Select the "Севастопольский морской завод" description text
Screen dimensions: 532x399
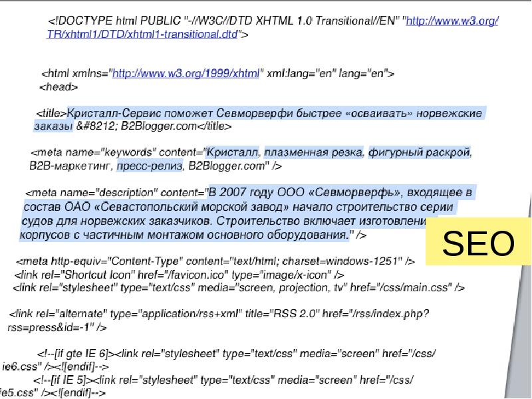pyautogui.click(x=183, y=206)
